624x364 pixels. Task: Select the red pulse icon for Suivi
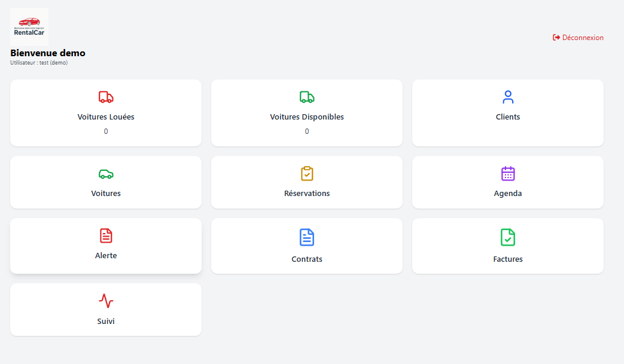tap(106, 301)
